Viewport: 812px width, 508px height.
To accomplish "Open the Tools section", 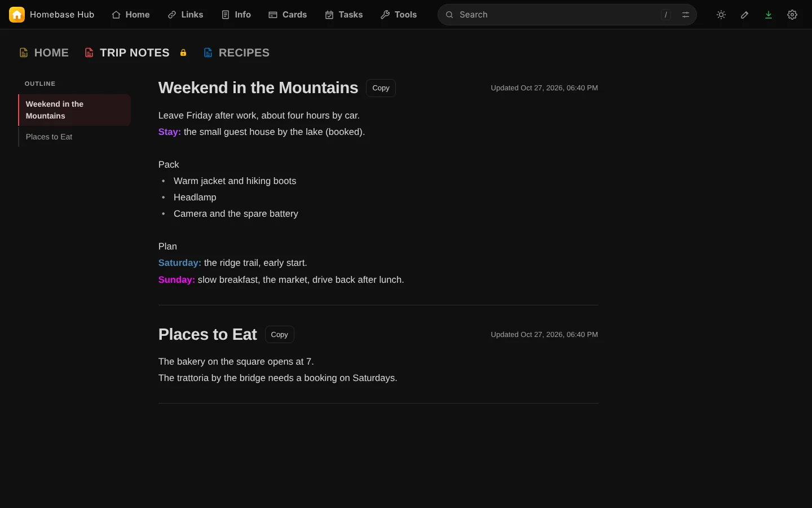I will point(399,15).
